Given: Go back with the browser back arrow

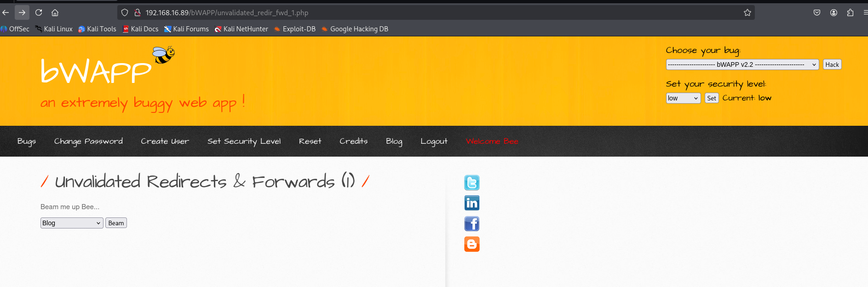Looking at the screenshot, I should click(6, 12).
